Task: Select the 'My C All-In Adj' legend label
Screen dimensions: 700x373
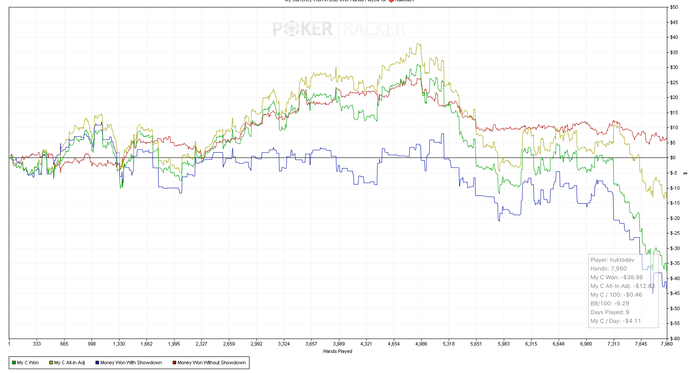Action: point(69,363)
